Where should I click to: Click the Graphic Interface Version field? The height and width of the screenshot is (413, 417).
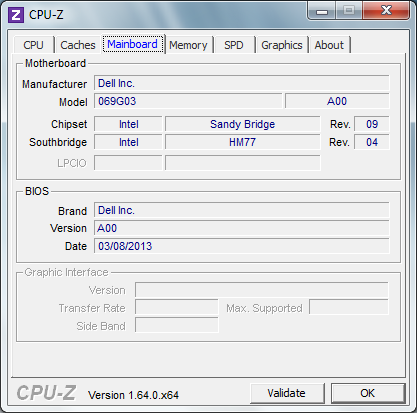pyautogui.click(x=262, y=290)
